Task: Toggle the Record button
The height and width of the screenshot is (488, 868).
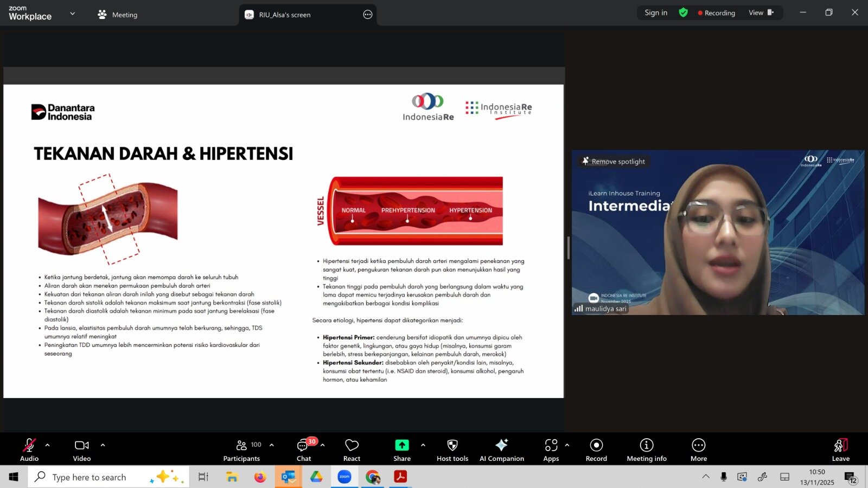Action: tap(596, 450)
